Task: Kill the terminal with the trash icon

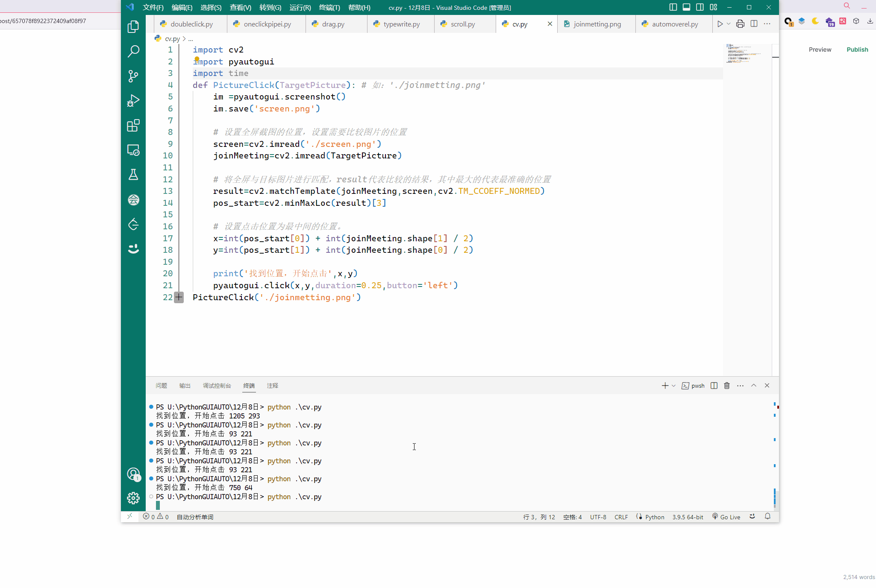Action: click(727, 386)
